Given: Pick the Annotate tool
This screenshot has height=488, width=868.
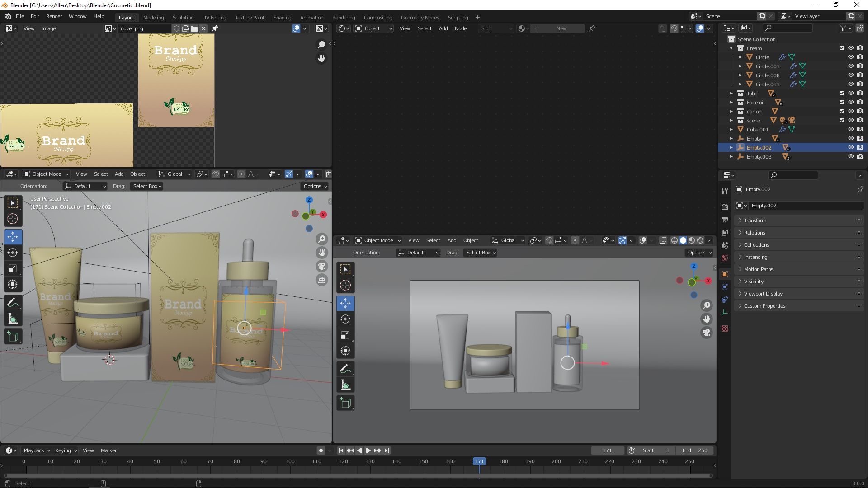Looking at the screenshot, I should tap(13, 302).
